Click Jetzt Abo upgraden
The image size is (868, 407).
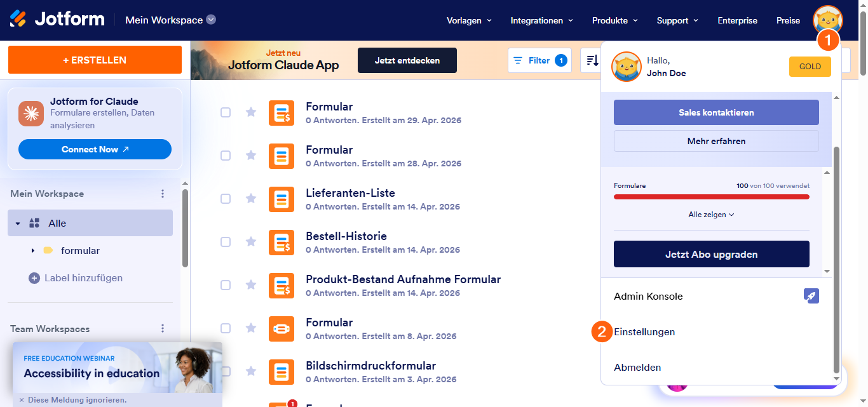pyautogui.click(x=711, y=254)
